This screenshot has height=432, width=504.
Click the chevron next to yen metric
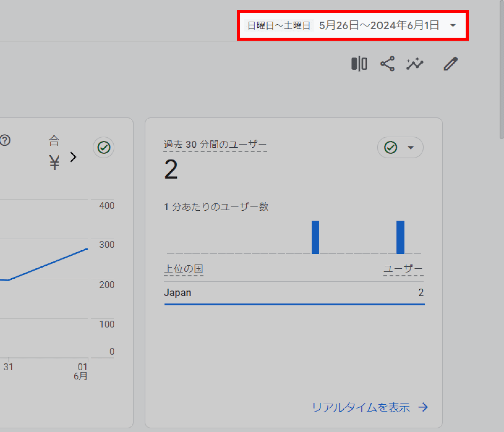(x=73, y=157)
